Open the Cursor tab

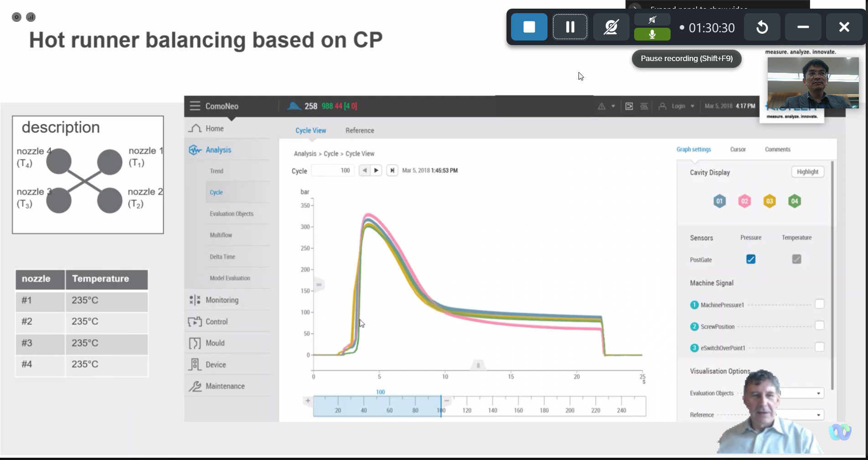tap(738, 149)
